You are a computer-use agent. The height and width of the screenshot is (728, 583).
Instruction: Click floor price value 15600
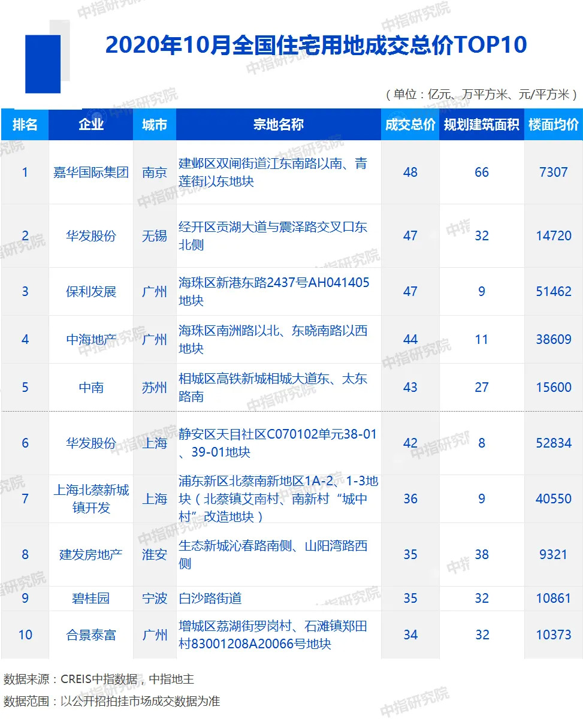[554, 388]
